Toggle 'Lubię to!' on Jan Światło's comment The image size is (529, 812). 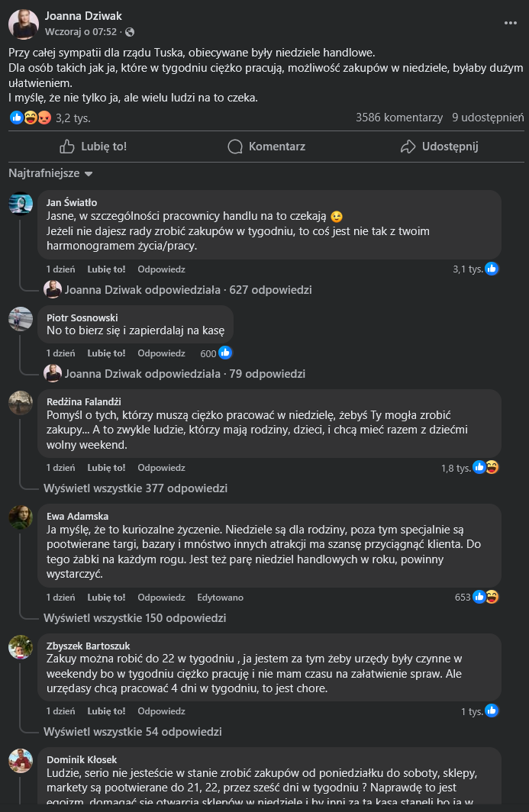pos(106,269)
